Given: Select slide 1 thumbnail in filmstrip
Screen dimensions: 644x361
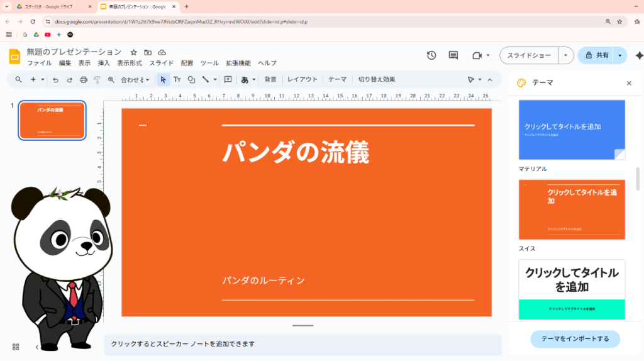Looking at the screenshot, I should tap(52, 120).
